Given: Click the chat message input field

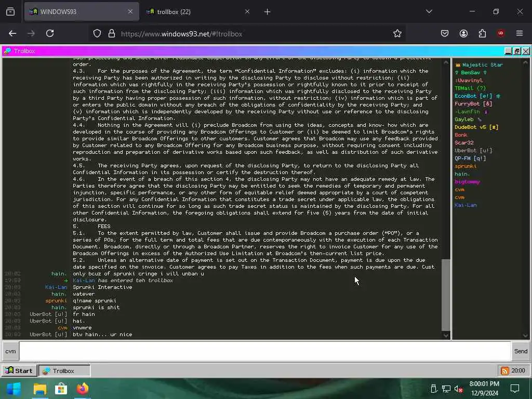Looking at the screenshot, I should [264, 351].
